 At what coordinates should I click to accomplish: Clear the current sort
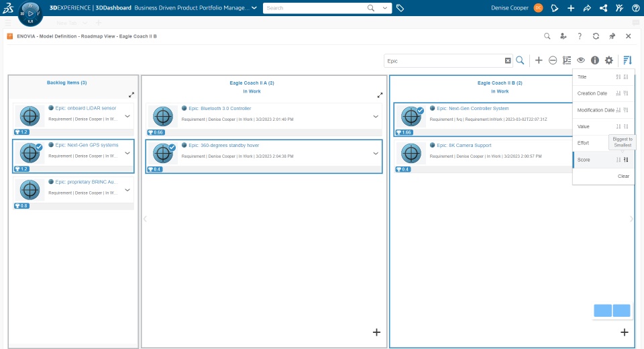623,177
